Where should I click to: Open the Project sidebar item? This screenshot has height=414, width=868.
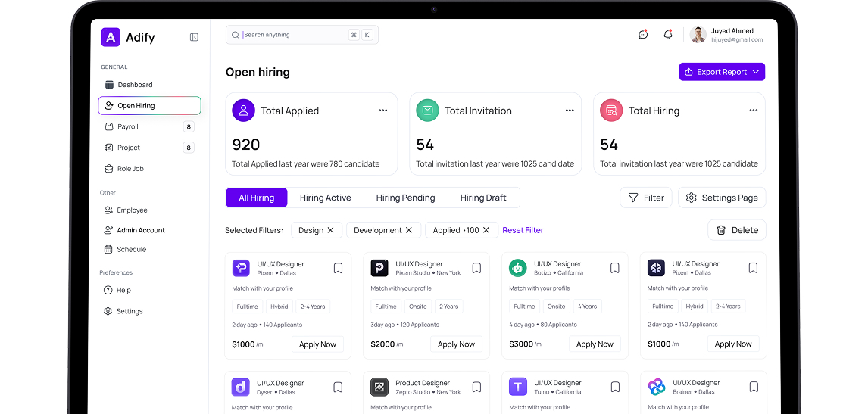coord(123,148)
